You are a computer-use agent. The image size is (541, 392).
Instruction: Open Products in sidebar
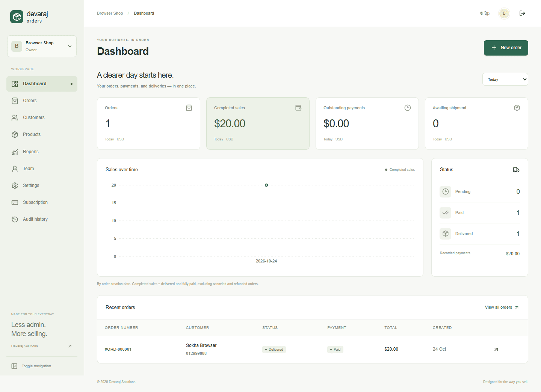coord(42,134)
